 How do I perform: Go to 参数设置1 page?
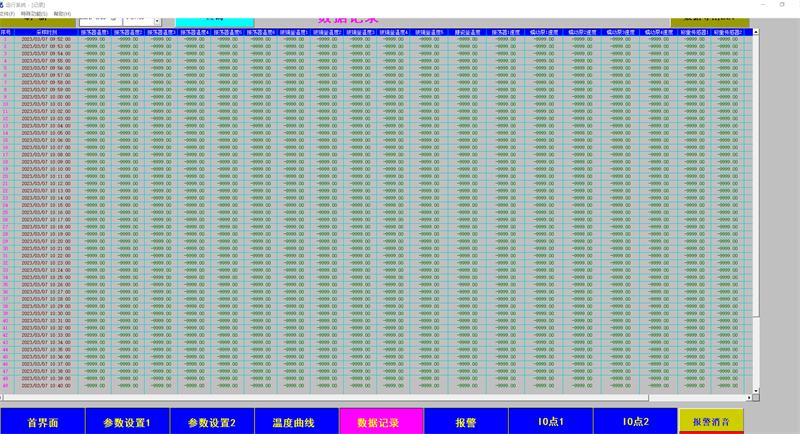coord(127,422)
